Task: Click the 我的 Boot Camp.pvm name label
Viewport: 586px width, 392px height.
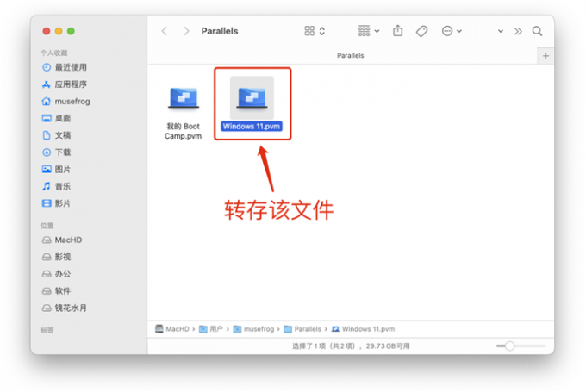Action: [183, 131]
